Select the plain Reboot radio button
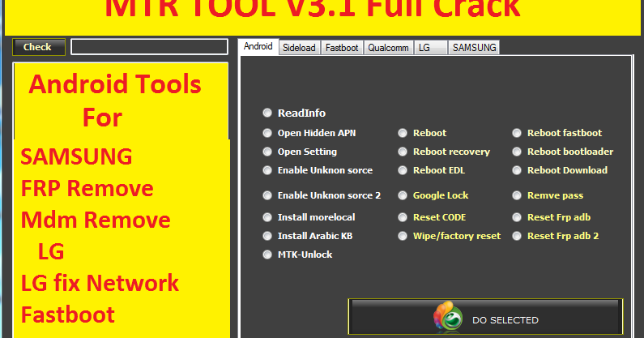644x338 pixels. 403,133
